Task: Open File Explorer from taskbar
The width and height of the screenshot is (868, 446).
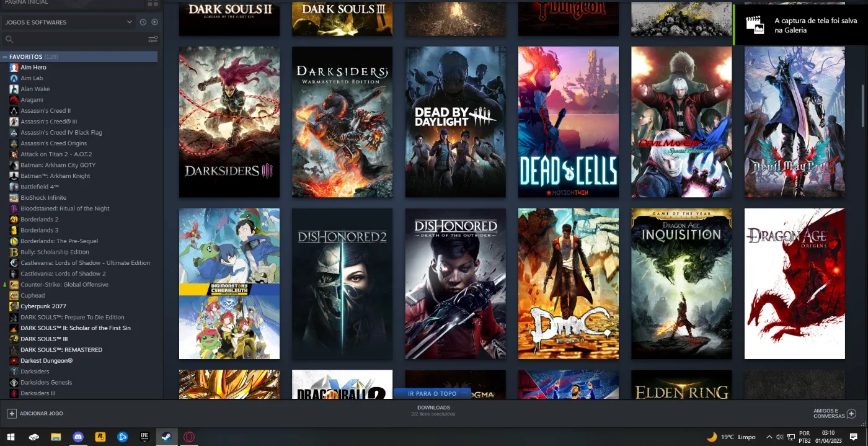Action: [56, 437]
